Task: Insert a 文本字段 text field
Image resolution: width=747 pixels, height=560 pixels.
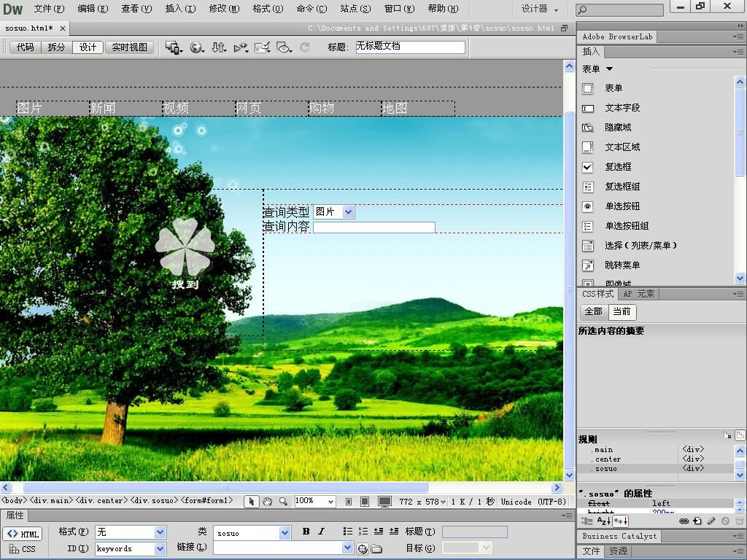Action: pyautogui.click(x=622, y=108)
